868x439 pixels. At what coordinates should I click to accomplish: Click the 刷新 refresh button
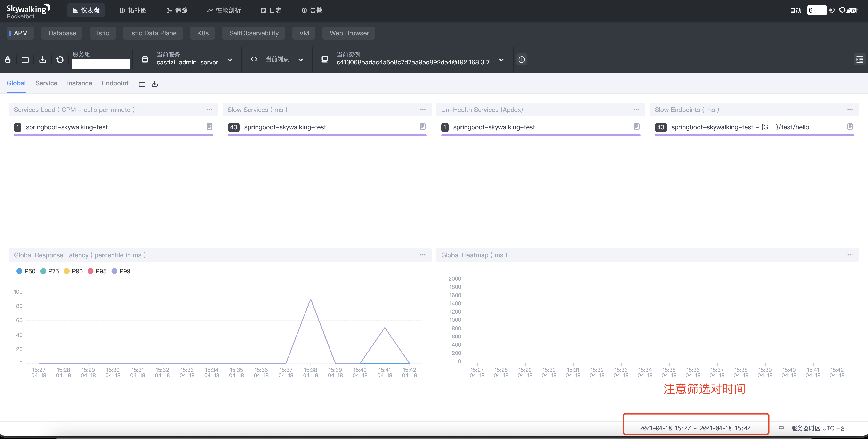click(848, 10)
